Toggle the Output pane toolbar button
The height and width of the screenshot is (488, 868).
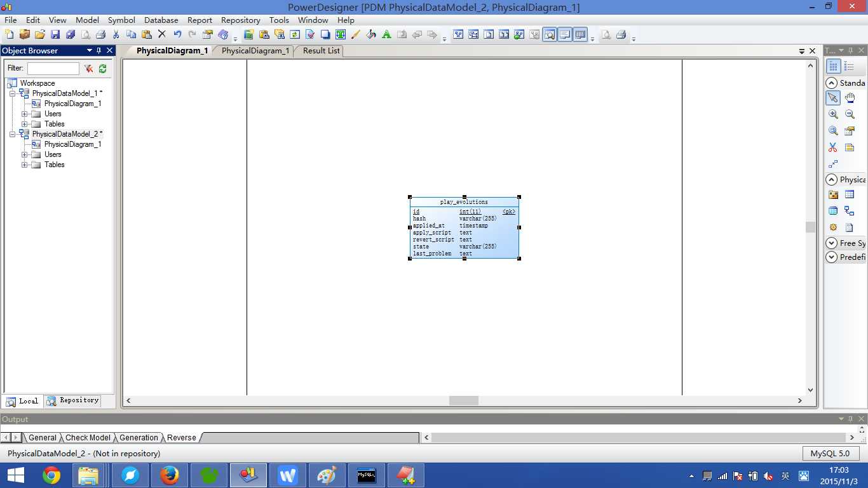(x=565, y=34)
